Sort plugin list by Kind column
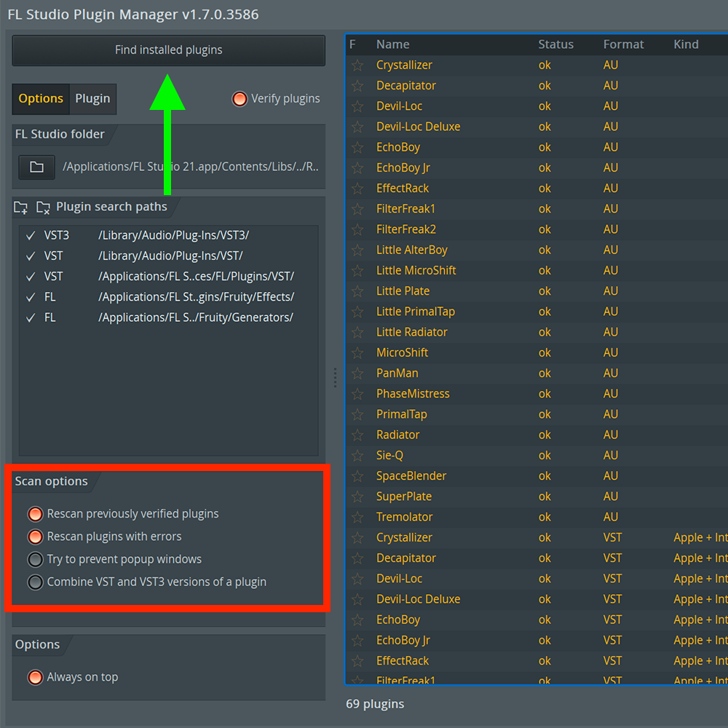The width and height of the screenshot is (728, 728). tap(686, 44)
